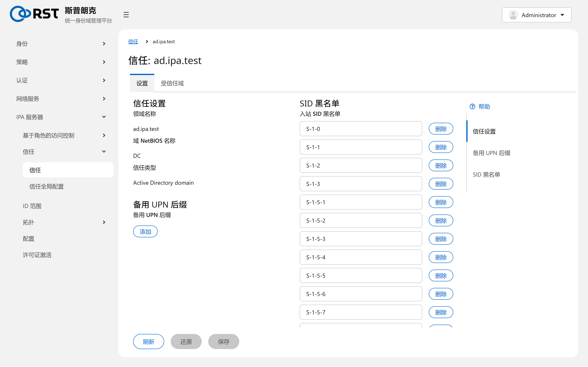The width and height of the screenshot is (588, 367).
Task: Open the Administrator user dropdown
Action: click(x=537, y=15)
